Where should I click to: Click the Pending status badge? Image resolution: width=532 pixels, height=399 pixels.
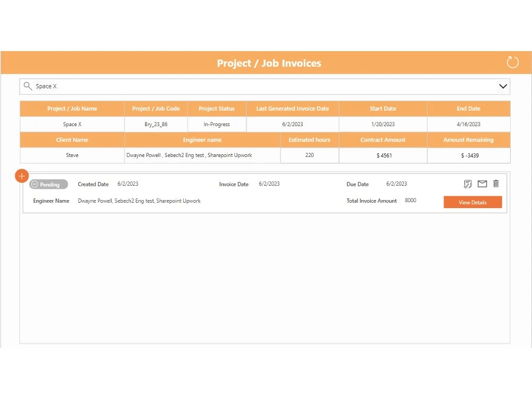pyautogui.click(x=48, y=184)
